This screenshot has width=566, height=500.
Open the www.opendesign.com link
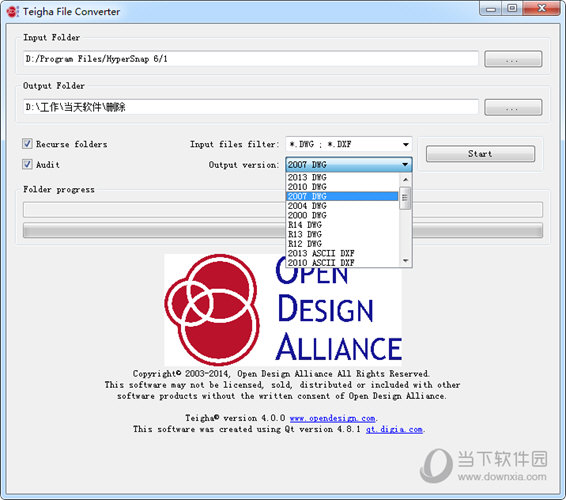click(332, 418)
